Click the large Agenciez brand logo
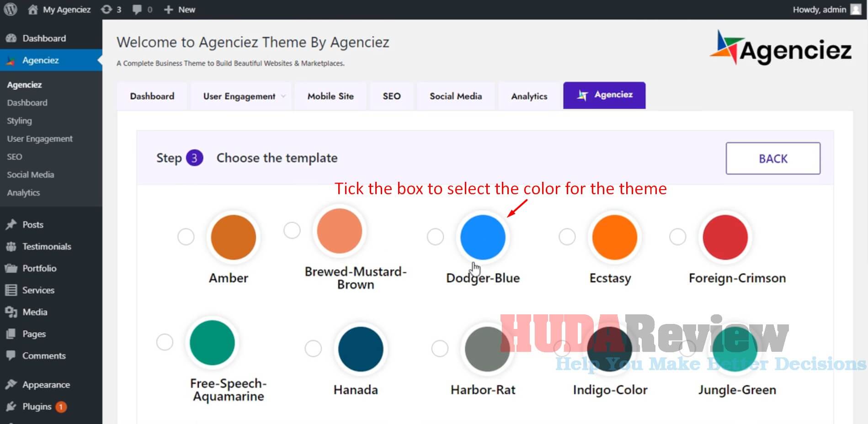This screenshot has width=868, height=424. point(781,48)
